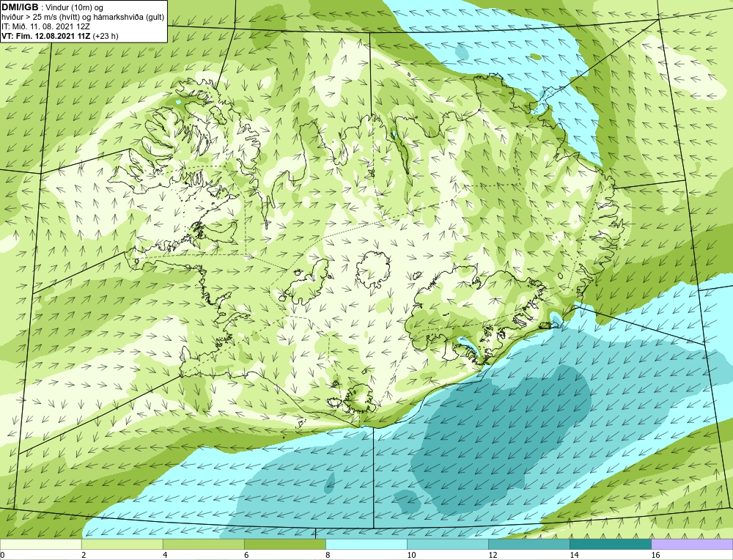
Task: Click the 'IT: Mið. 11. 08. 2021 12Z' line
Action: click(45, 26)
